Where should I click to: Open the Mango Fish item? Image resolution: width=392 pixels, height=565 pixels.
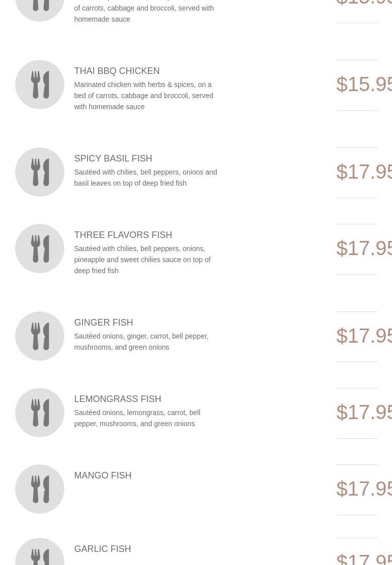click(103, 475)
